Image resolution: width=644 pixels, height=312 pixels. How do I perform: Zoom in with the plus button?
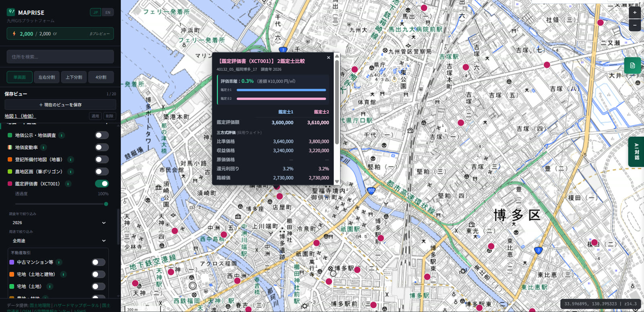pos(635,12)
